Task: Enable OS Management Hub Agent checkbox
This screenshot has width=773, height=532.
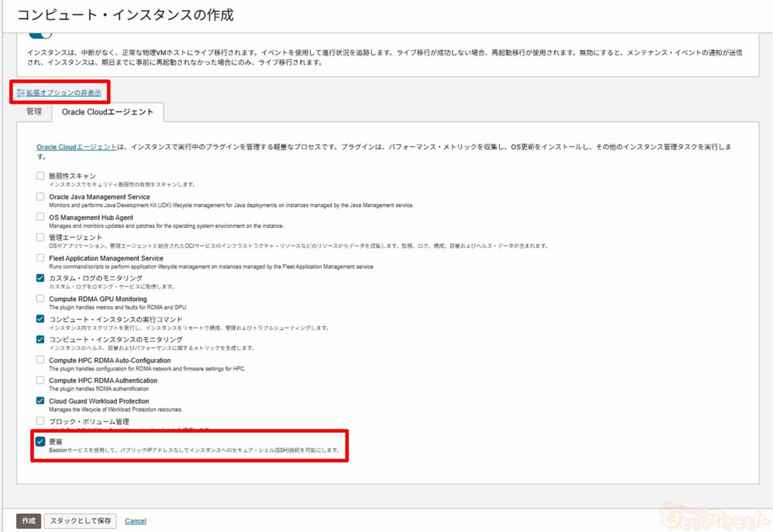Action: tap(40, 217)
